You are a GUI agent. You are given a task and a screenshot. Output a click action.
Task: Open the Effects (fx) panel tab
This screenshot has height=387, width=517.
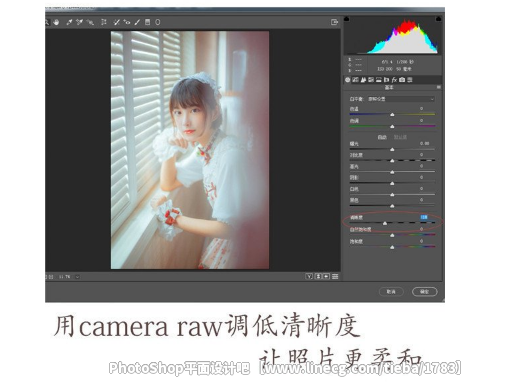pos(394,80)
